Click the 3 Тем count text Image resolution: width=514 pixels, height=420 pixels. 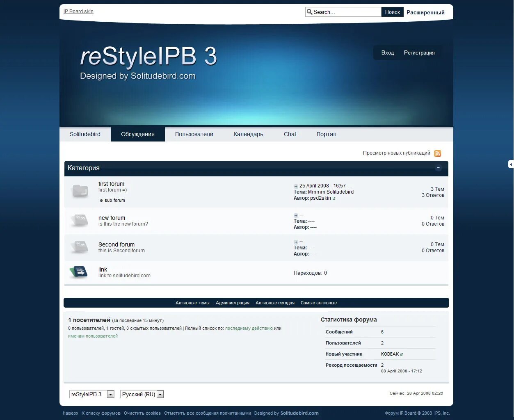point(437,189)
